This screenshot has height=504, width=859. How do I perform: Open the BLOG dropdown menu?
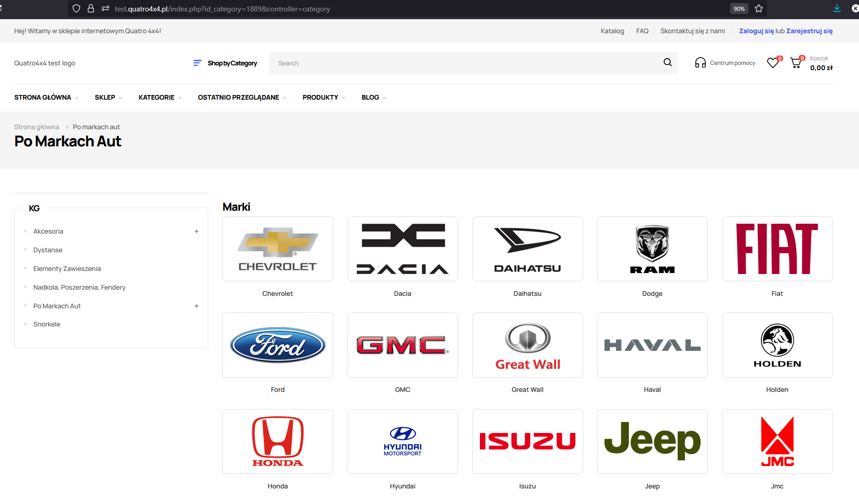pyautogui.click(x=374, y=98)
